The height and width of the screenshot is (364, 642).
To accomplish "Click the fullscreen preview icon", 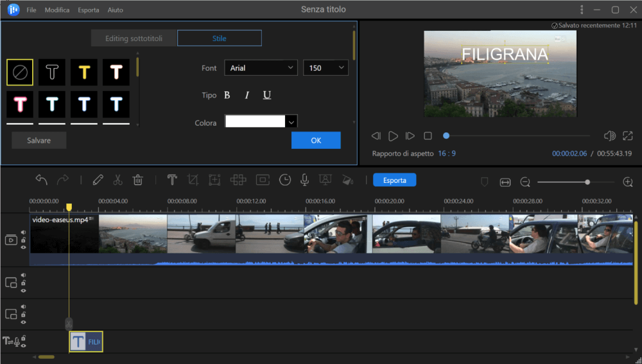I will pyautogui.click(x=627, y=136).
